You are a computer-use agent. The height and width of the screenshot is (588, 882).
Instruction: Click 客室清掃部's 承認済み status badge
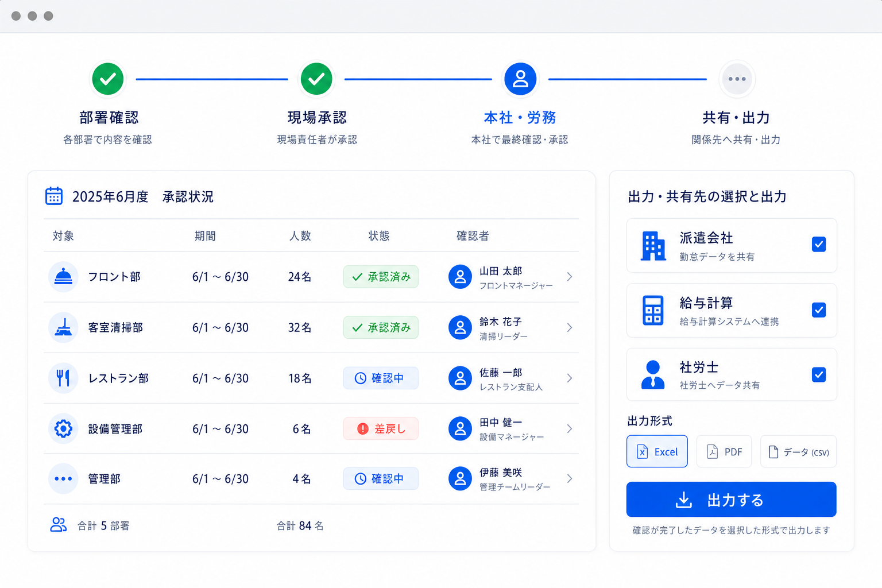click(x=381, y=327)
